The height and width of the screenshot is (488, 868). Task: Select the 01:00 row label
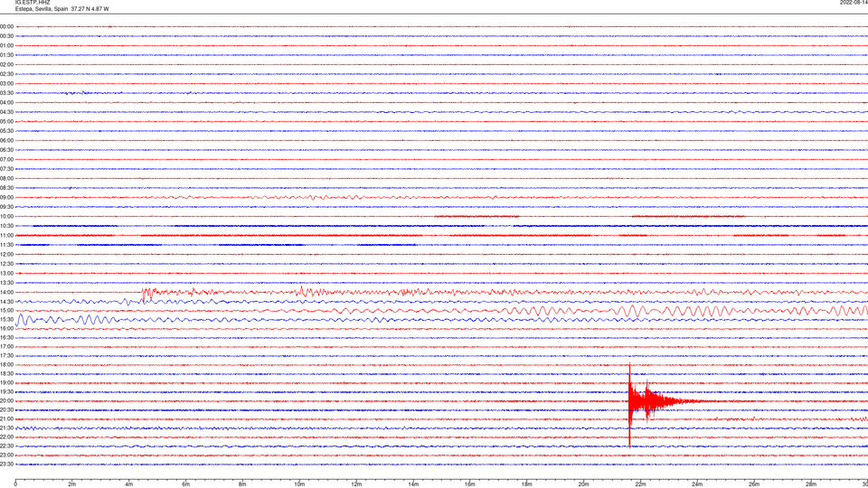click(x=6, y=46)
